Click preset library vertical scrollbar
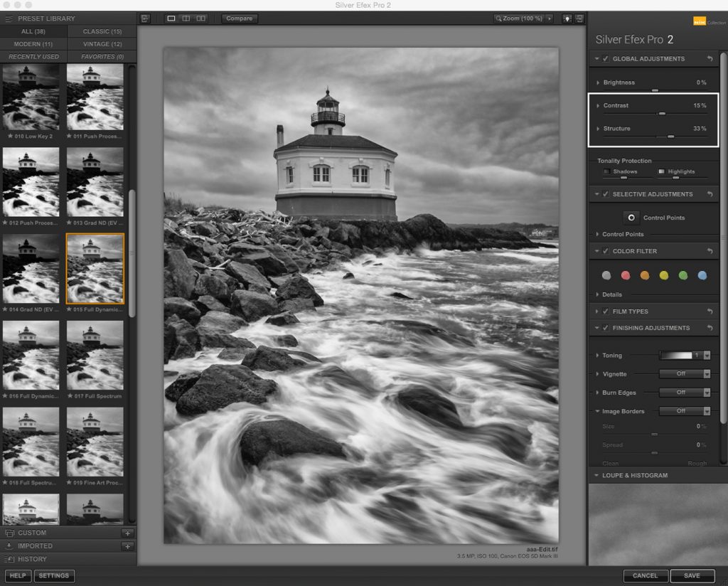 point(132,253)
